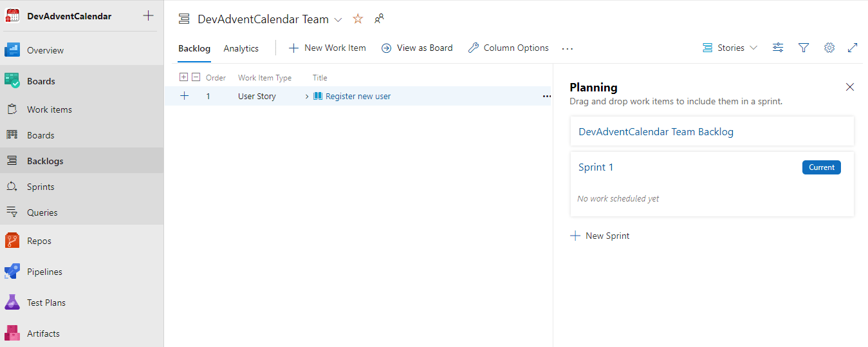Click the filter funnel icon
This screenshot has width=868, height=347.
coord(804,48)
